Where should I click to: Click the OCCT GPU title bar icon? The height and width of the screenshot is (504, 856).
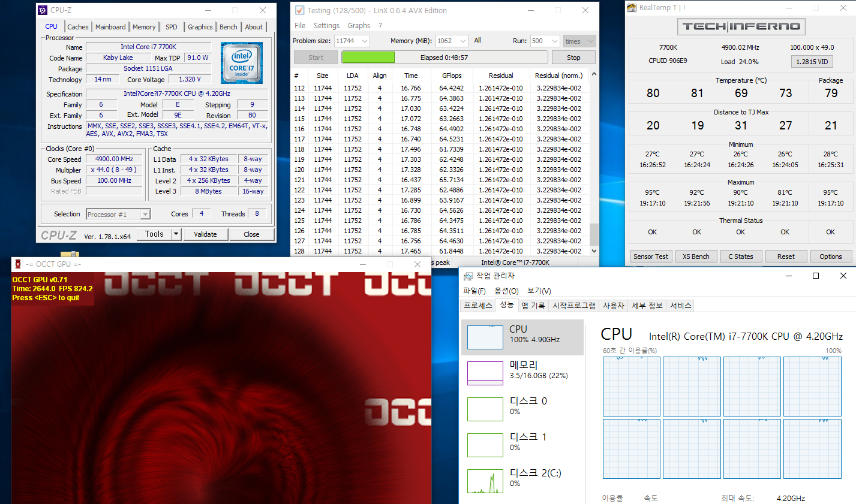[x=18, y=264]
